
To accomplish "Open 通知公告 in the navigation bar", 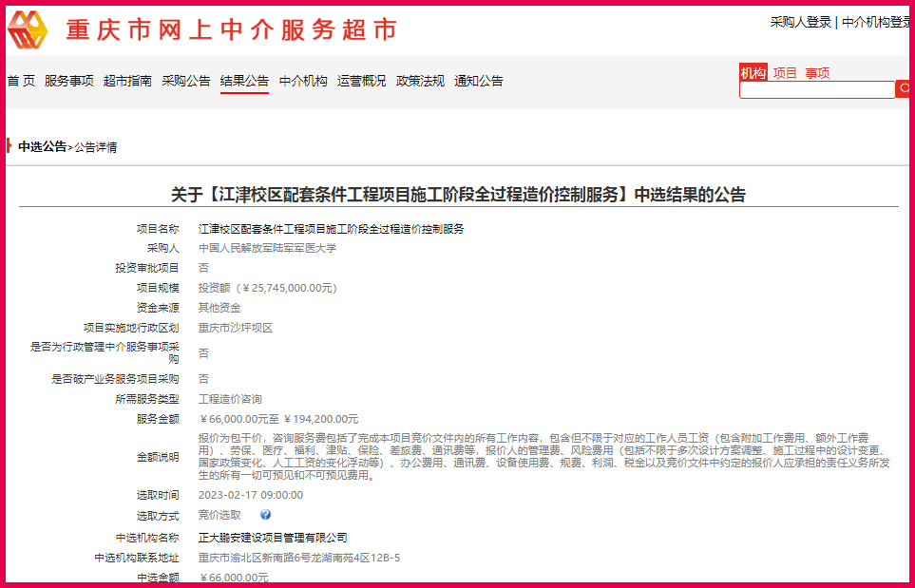I will point(479,81).
